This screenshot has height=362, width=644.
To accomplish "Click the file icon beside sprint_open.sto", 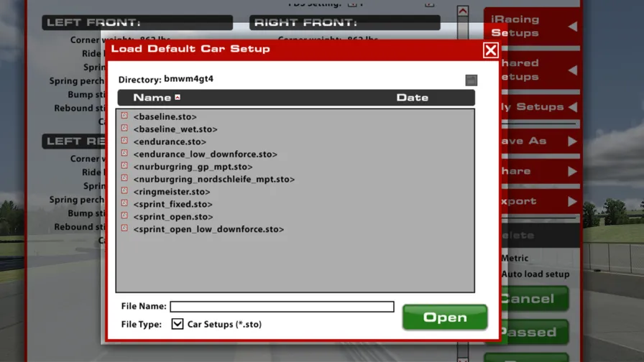I will (x=124, y=216).
